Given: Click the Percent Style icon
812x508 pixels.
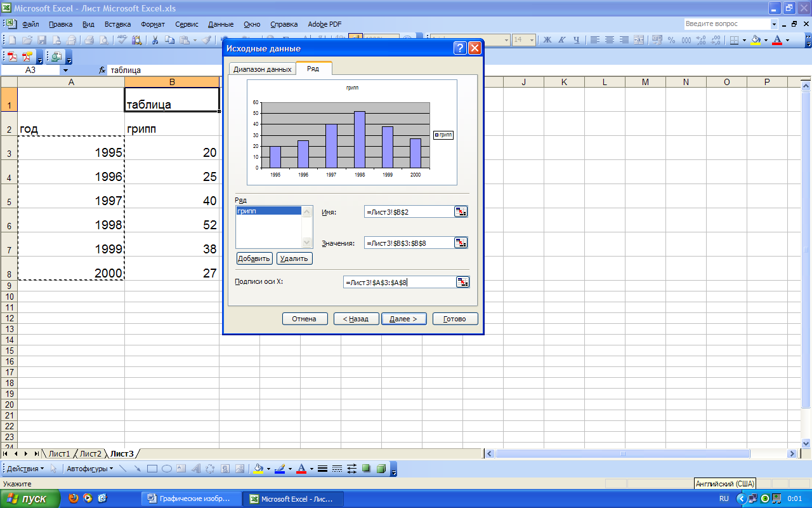Looking at the screenshot, I should (672, 40).
